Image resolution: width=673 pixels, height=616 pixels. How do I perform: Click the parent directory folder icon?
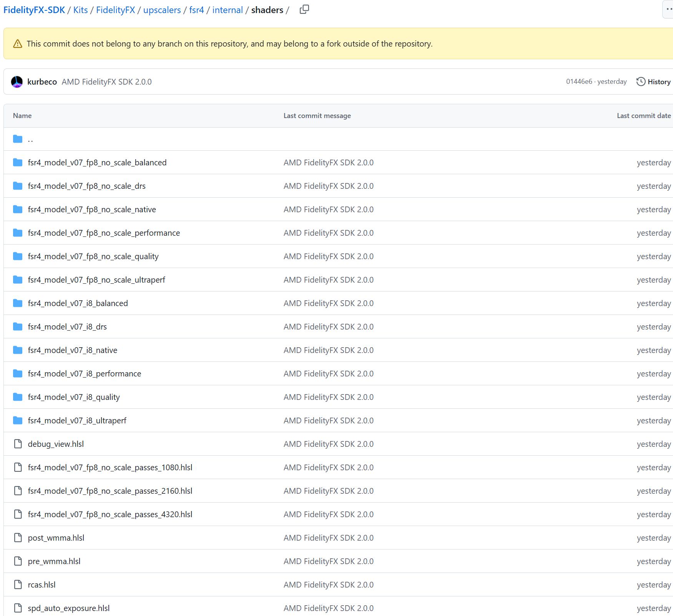18,139
